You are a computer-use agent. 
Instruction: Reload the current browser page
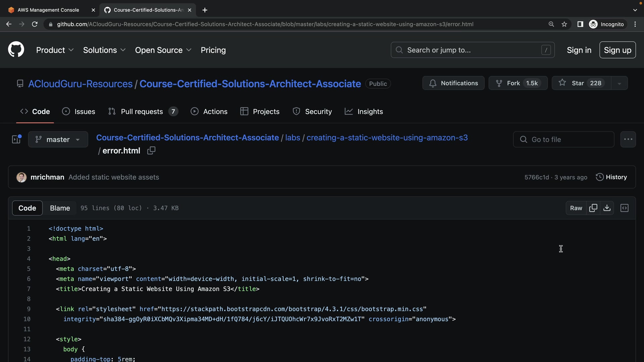[x=35, y=24]
